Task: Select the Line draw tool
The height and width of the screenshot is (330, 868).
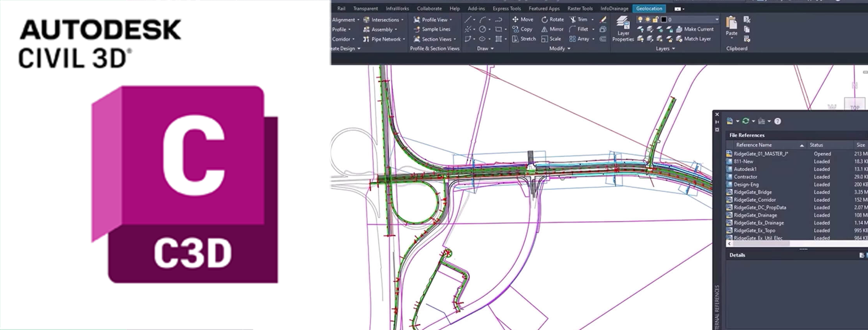Action: [x=468, y=19]
